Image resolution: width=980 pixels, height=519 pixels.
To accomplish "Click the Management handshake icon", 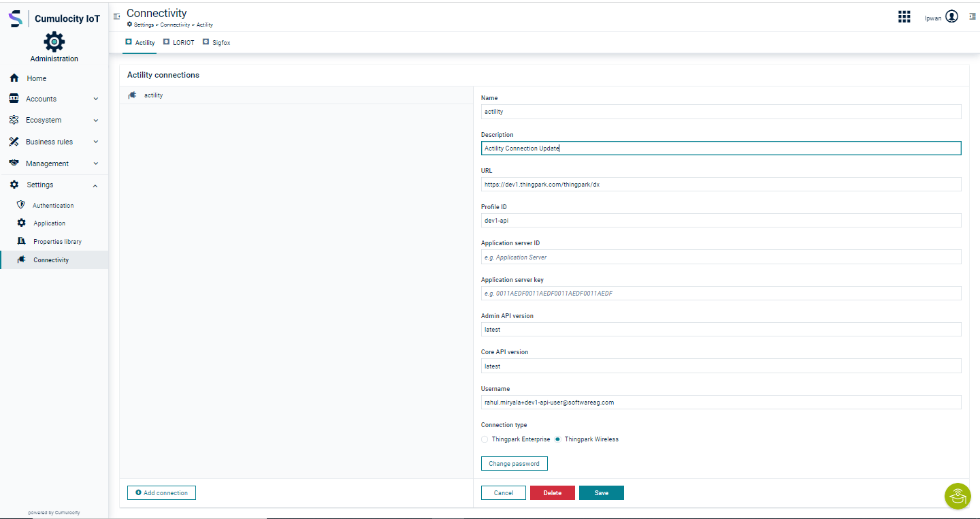I will pos(14,163).
